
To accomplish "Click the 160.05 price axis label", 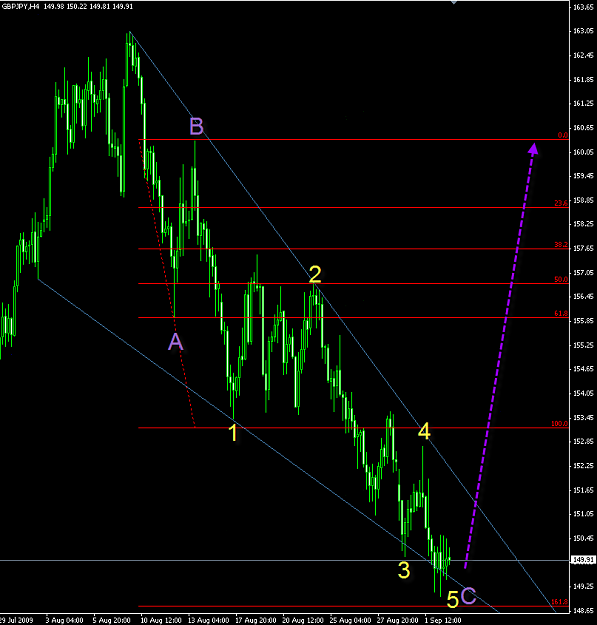I will coord(583,152).
